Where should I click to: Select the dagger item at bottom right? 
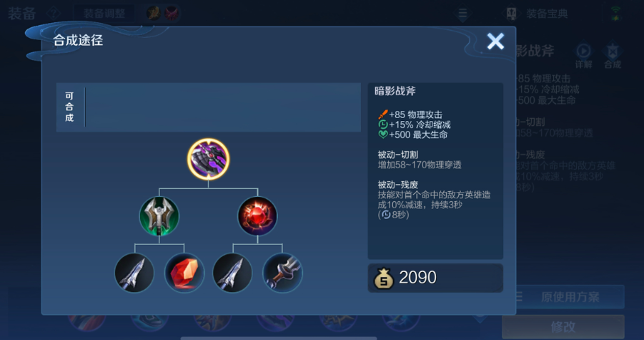[282, 273]
